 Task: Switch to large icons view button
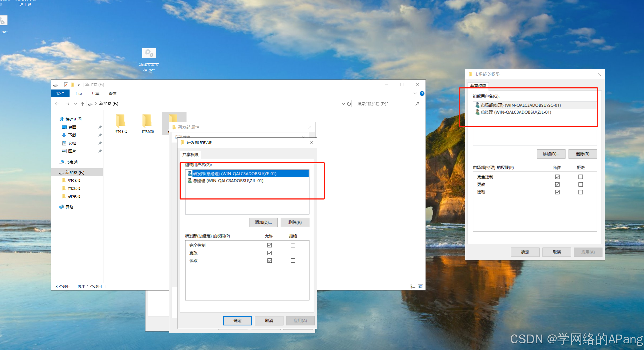click(420, 286)
